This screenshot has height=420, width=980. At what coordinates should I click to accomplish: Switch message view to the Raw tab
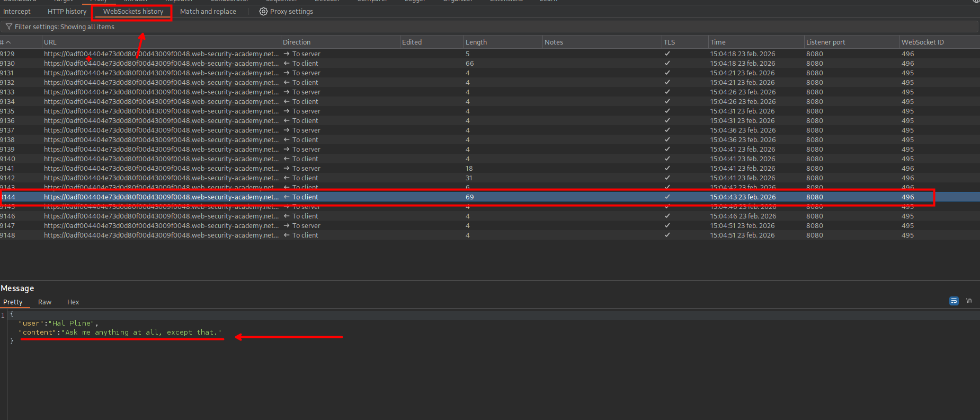tap(44, 302)
